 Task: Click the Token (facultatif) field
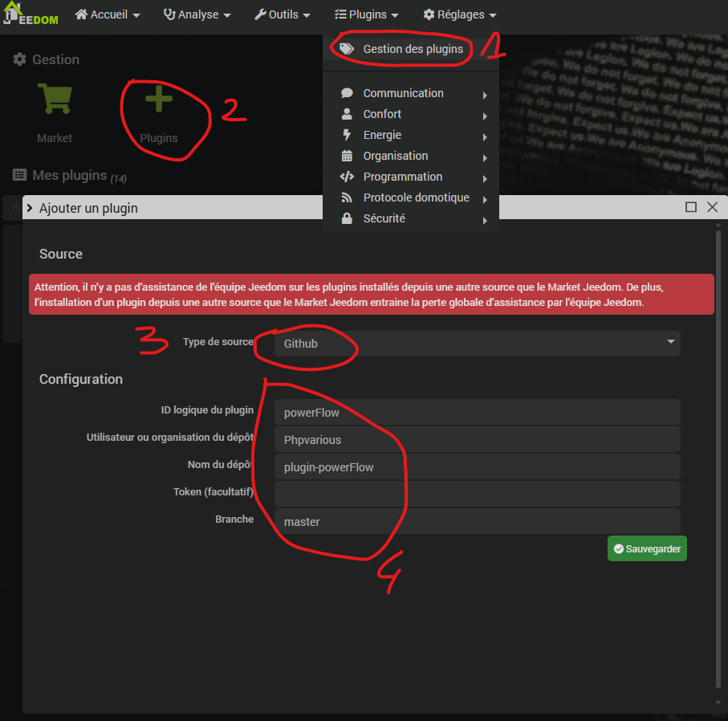click(x=477, y=494)
